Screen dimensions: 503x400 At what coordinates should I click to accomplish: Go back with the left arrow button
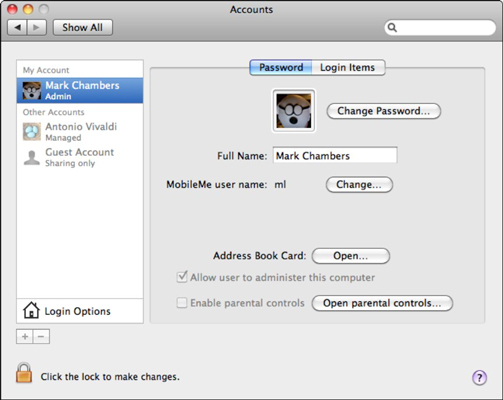tap(17, 27)
